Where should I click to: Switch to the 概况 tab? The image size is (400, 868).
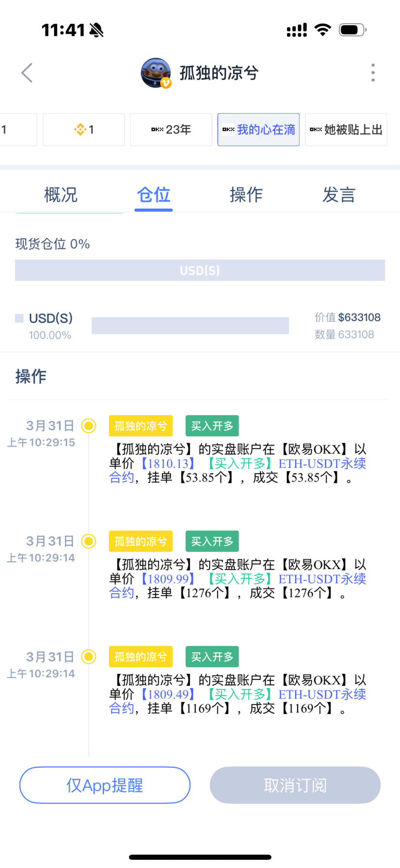[x=61, y=195]
